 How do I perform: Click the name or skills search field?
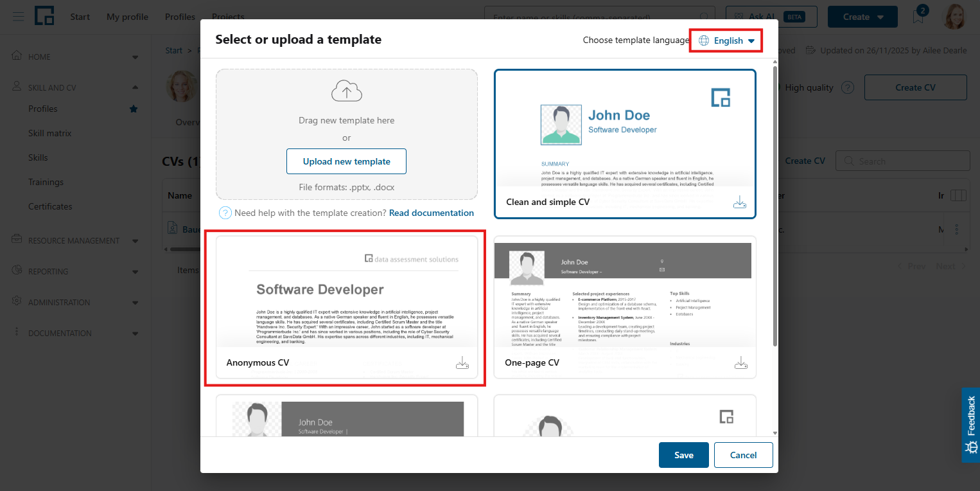[x=600, y=17]
